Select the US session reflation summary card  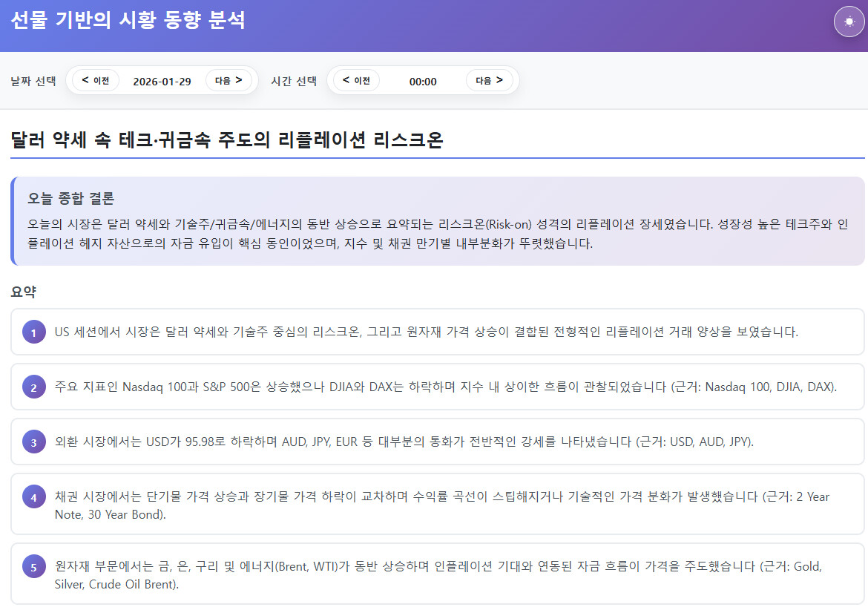pos(438,332)
